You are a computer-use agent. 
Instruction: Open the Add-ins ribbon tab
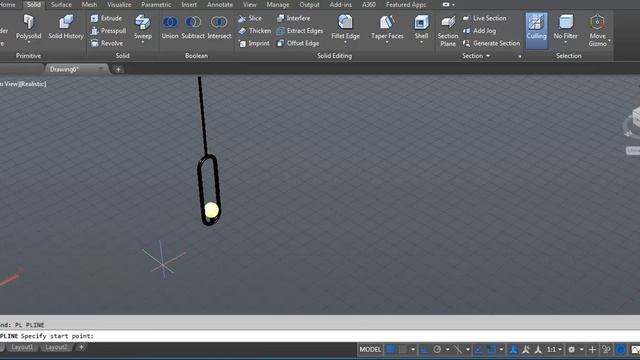[340, 4]
